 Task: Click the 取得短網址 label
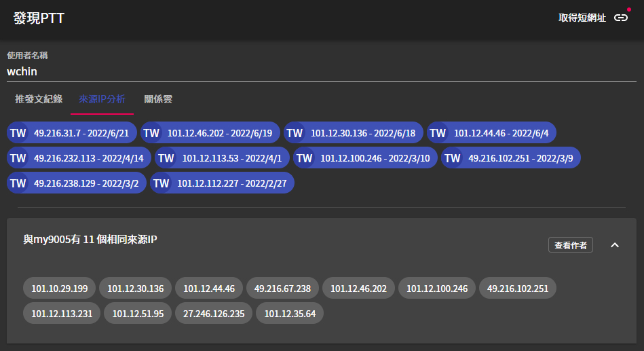[x=582, y=18]
